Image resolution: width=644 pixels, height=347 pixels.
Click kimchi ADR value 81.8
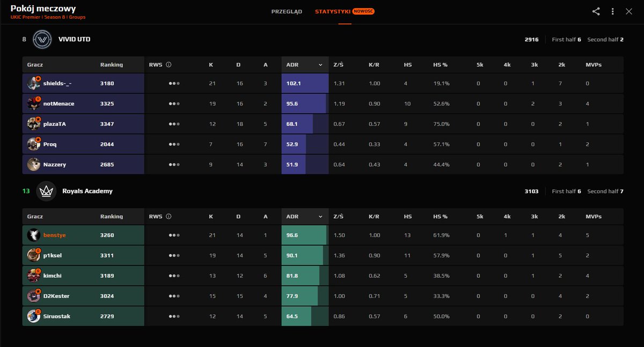tap(292, 276)
